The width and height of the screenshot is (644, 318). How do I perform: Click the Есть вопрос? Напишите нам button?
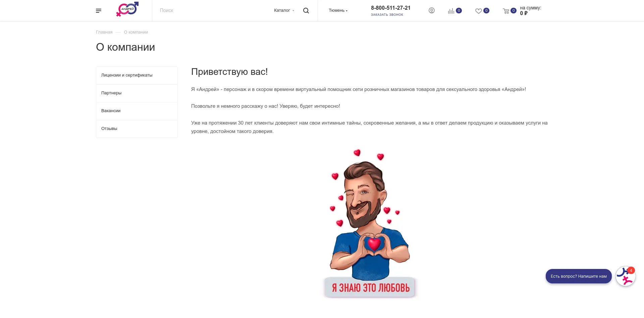579,276
